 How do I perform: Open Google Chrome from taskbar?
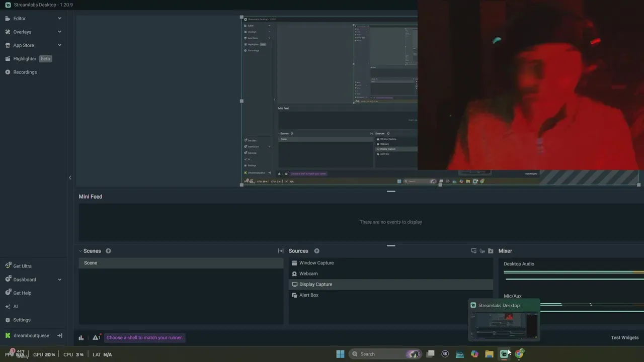point(519,354)
